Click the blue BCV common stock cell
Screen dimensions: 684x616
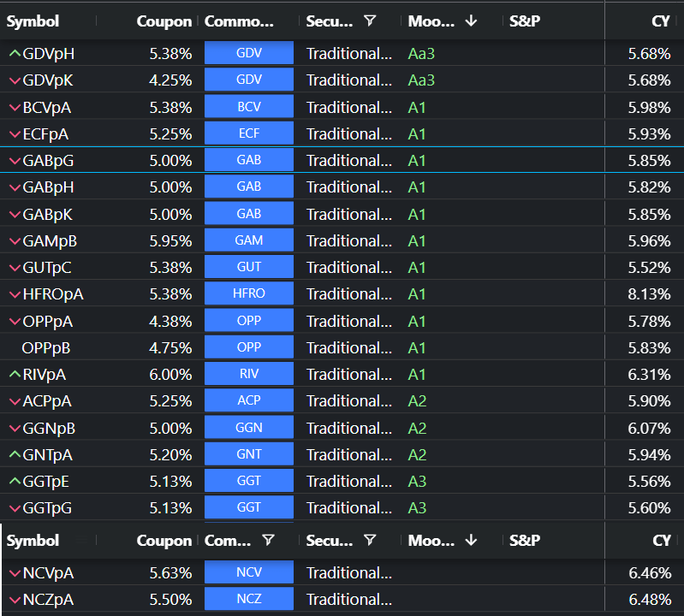click(x=249, y=106)
